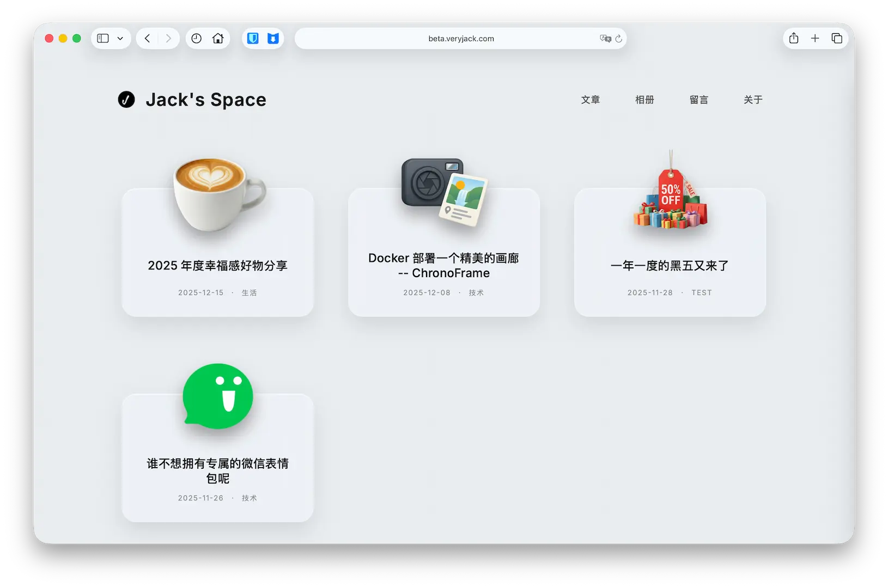
Task: Click the Jack's Space site title
Action: [x=205, y=100]
